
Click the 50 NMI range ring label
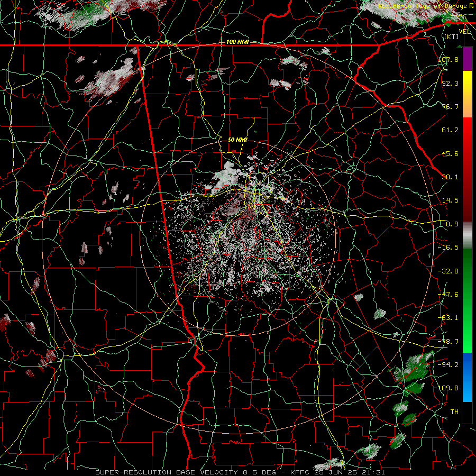[x=237, y=140]
